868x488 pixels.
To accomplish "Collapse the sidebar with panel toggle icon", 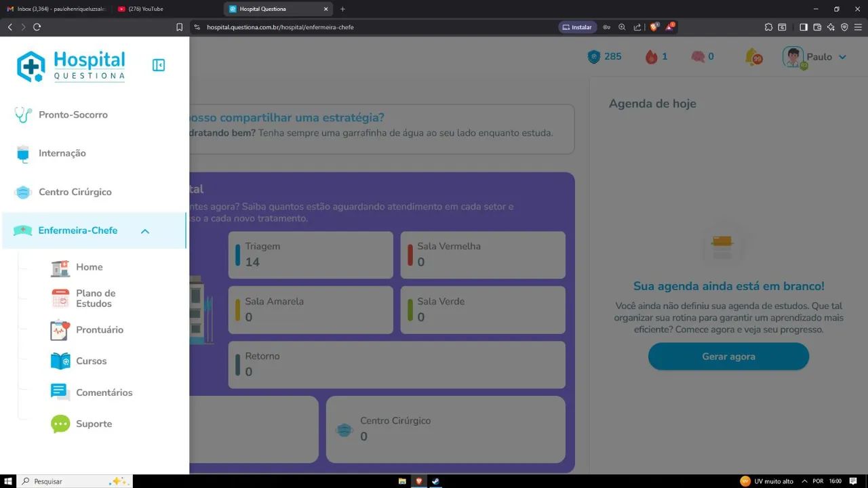I will [159, 65].
